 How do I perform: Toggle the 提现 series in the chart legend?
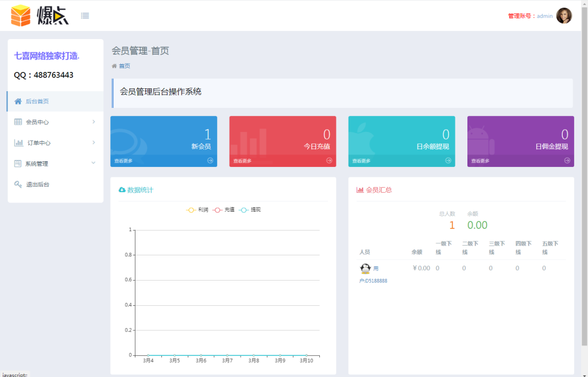click(x=250, y=209)
